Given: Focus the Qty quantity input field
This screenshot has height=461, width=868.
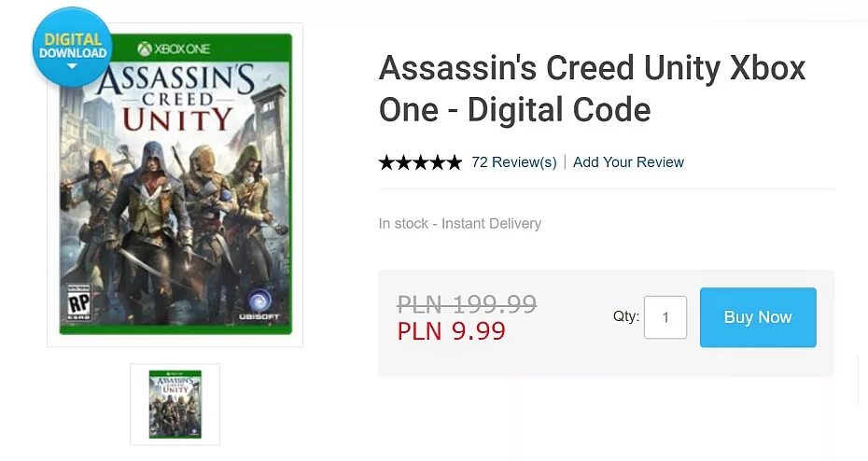Looking at the screenshot, I should pos(665,317).
